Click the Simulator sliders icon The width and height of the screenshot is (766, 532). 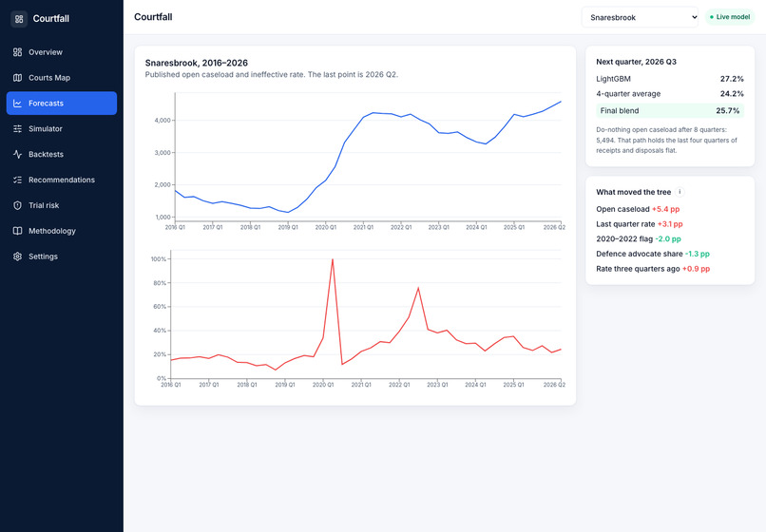pos(18,128)
